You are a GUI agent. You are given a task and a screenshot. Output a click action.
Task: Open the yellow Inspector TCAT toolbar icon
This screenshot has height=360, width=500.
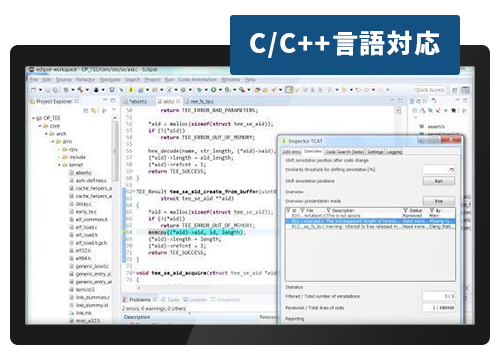pos(131,90)
